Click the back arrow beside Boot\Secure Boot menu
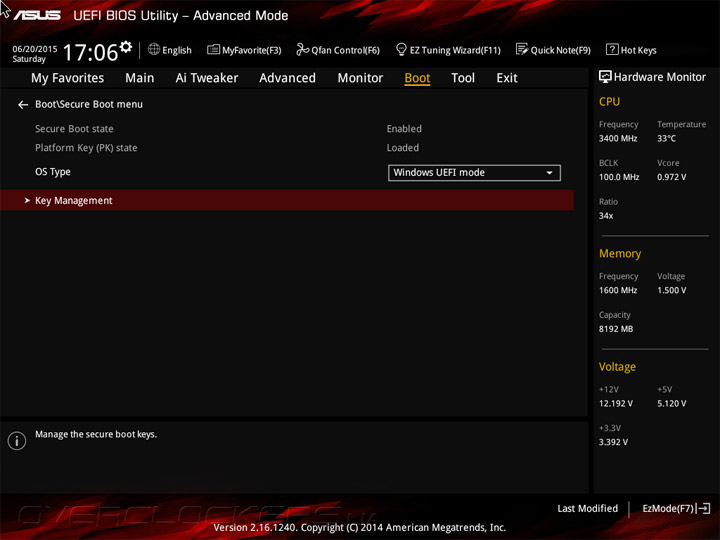720x540 pixels. pos(23,105)
